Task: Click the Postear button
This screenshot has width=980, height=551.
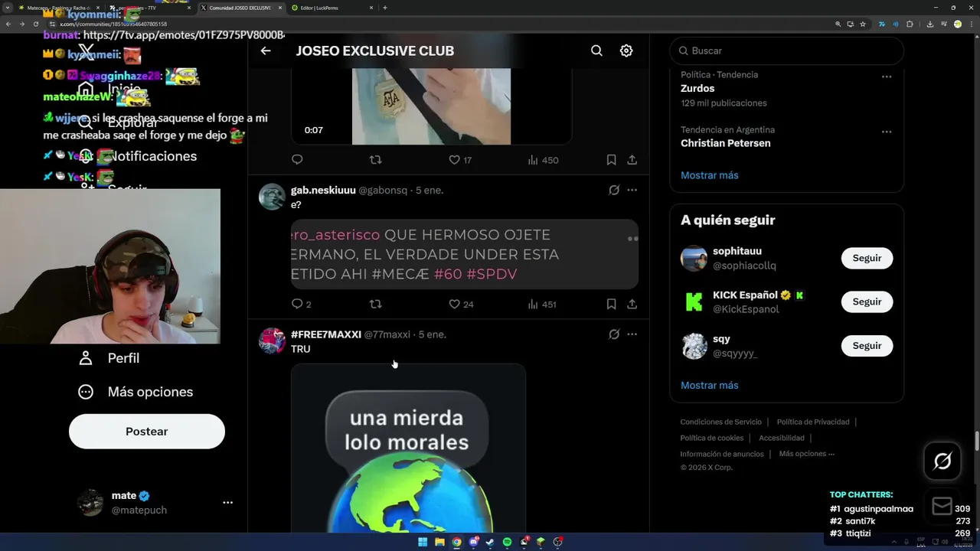Action: pos(147,432)
